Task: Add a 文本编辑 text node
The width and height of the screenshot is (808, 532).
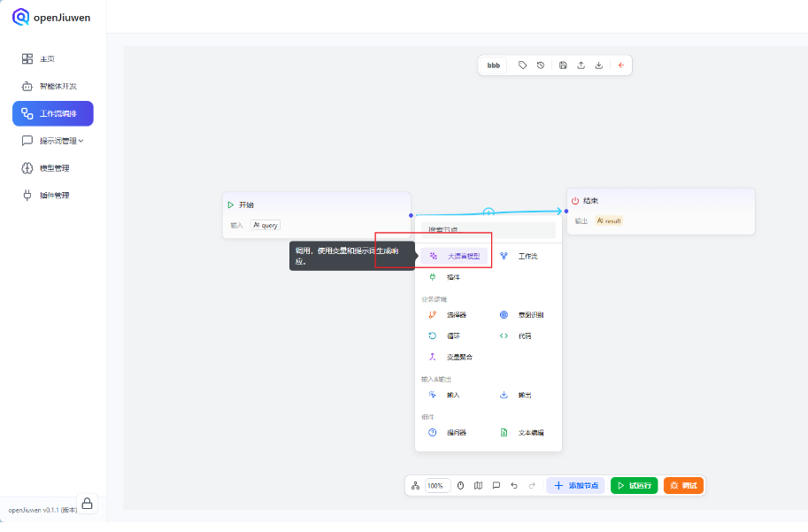Action: coord(522,433)
